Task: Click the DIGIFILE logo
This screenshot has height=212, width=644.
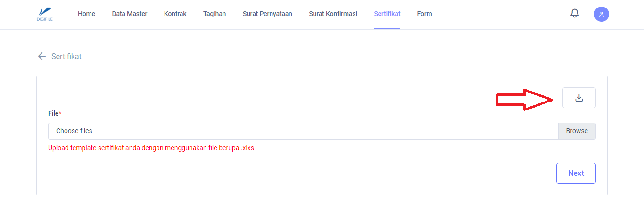Action: tap(44, 14)
